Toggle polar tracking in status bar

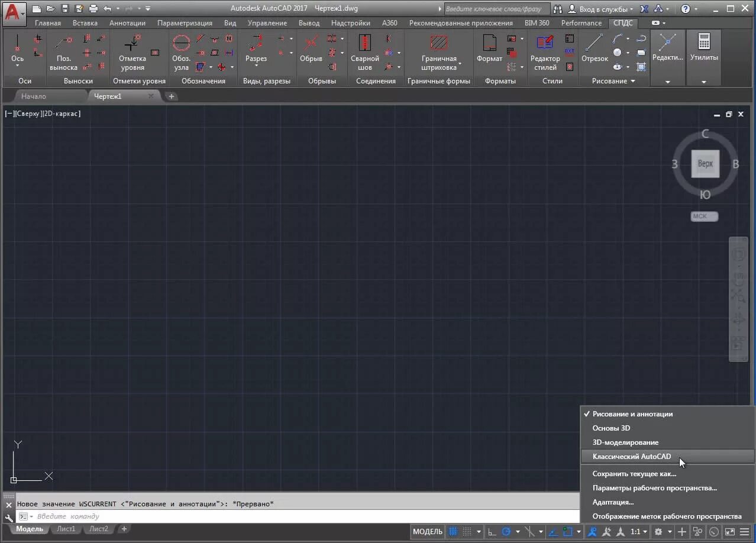pyautogui.click(x=506, y=532)
